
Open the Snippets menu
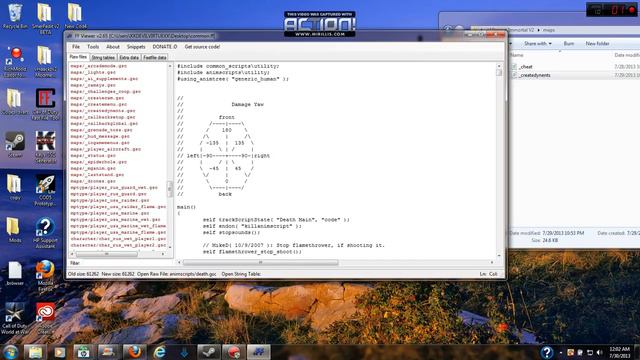[x=136, y=47]
